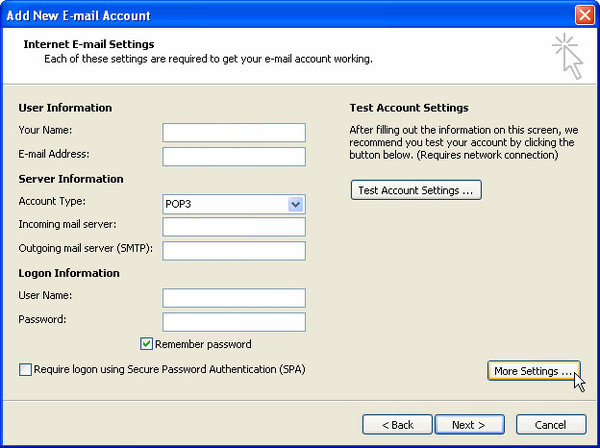Uncheck the Remember password checkbox
This screenshot has width=600, height=448.
[147, 344]
